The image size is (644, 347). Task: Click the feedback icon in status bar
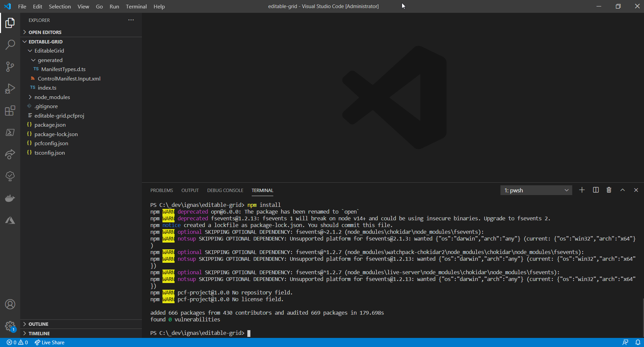(x=625, y=342)
